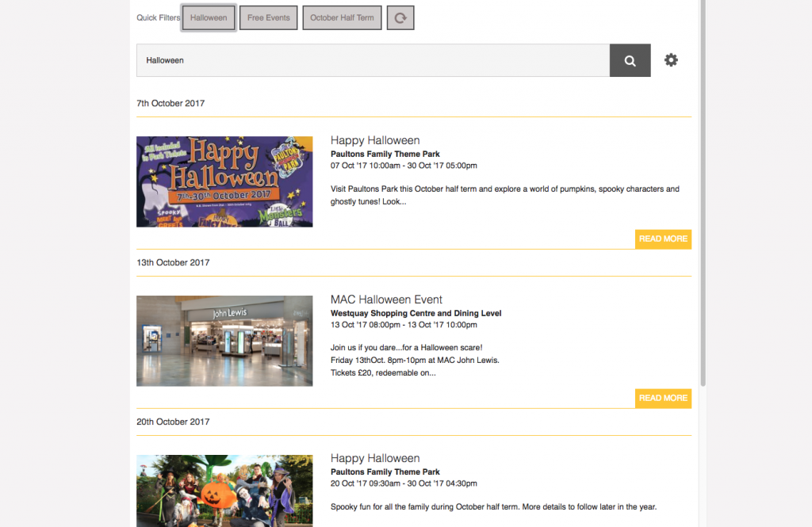This screenshot has height=527, width=812.
Task: Click Paultons Family Theme Park under 20 Oct event
Action: pyautogui.click(x=385, y=472)
